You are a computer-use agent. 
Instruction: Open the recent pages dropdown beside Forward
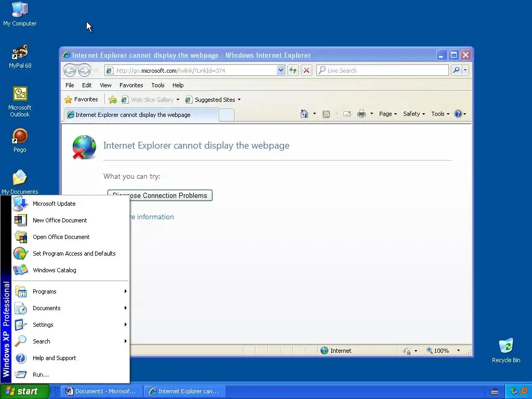pos(96,71)
